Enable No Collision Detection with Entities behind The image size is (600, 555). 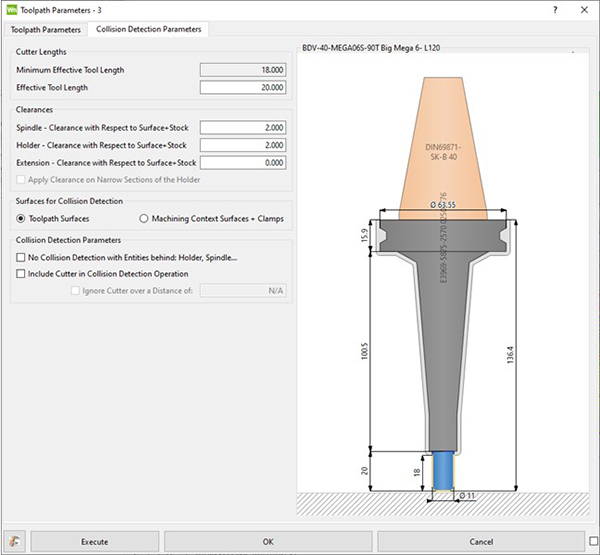[21, 257]
